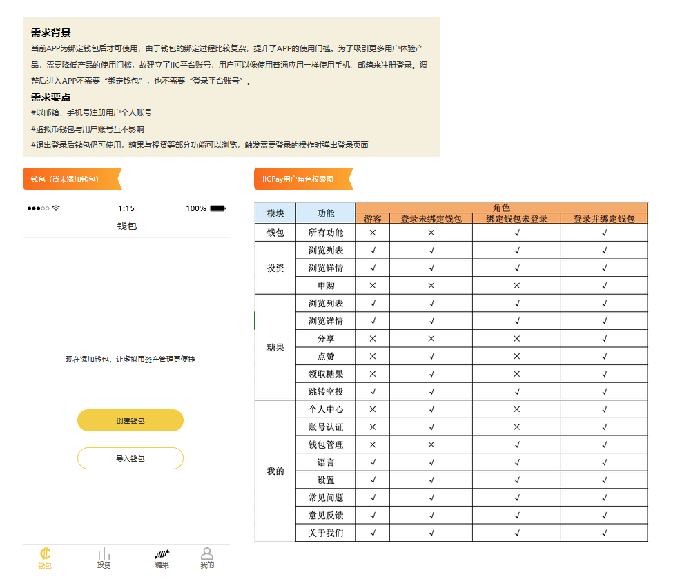Image resolution: width=700 pixels, height=588 pixels.
Task: Click the 意见反馈 function cell
Action: [x=325, y=516]
